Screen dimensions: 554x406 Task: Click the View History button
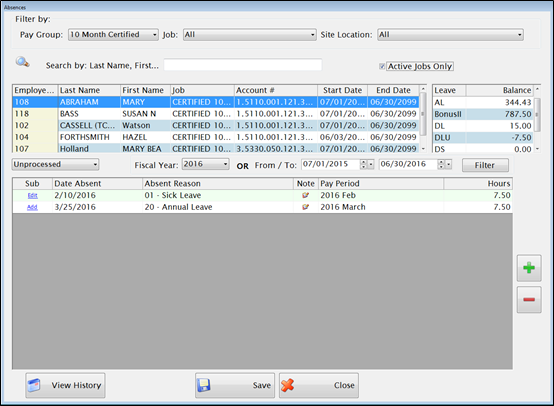pyautogui.click(x=65, y=385)
